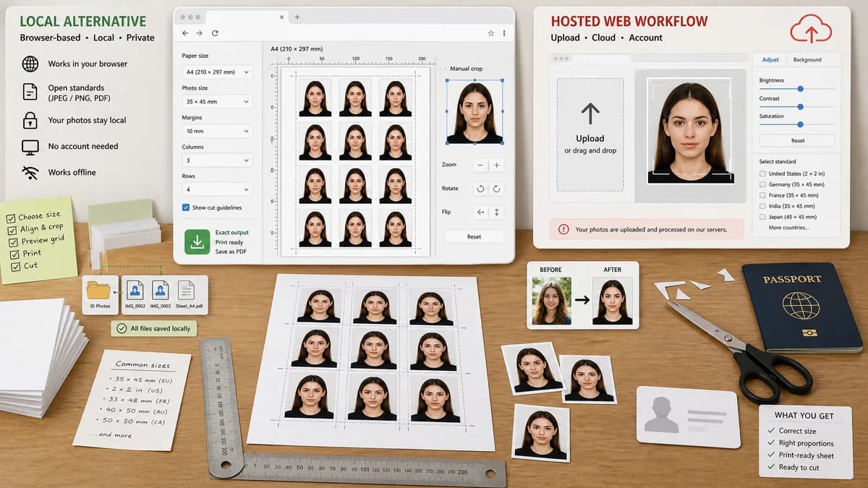Bookmark the page with the star icon
This screenshot has height=488, width=868.
pyautogui.click(x=491, y=33)
